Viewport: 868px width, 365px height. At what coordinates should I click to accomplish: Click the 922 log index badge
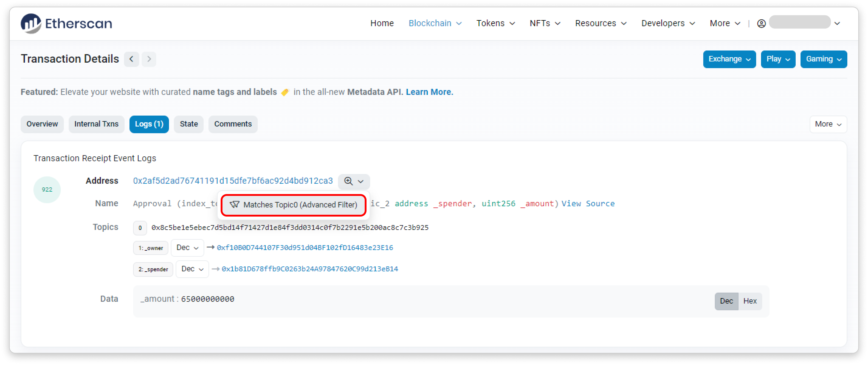47,189
